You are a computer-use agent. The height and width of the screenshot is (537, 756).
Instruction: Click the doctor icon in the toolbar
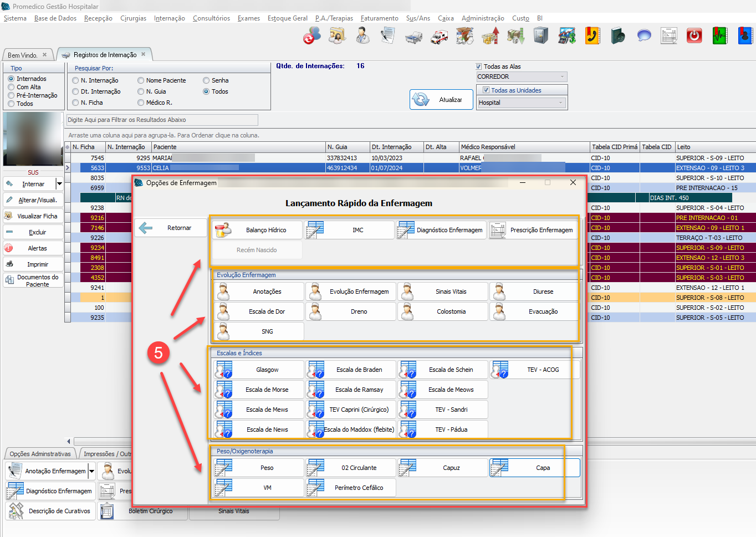point(362,37)
